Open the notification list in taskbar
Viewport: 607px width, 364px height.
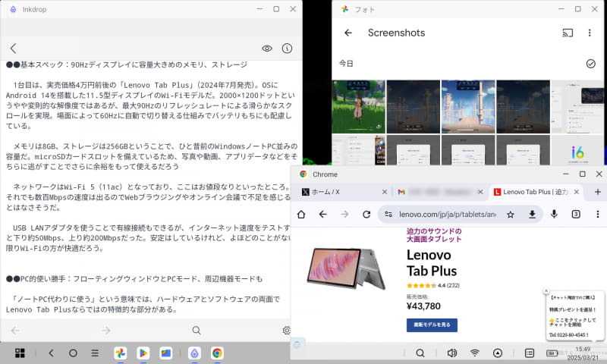coord(530,353)
